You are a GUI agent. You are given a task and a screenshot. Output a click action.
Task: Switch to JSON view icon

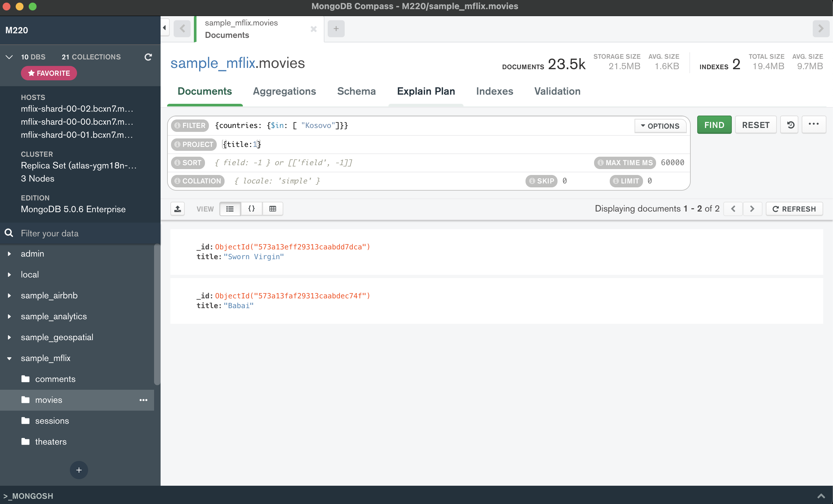[x=251, y=209]
